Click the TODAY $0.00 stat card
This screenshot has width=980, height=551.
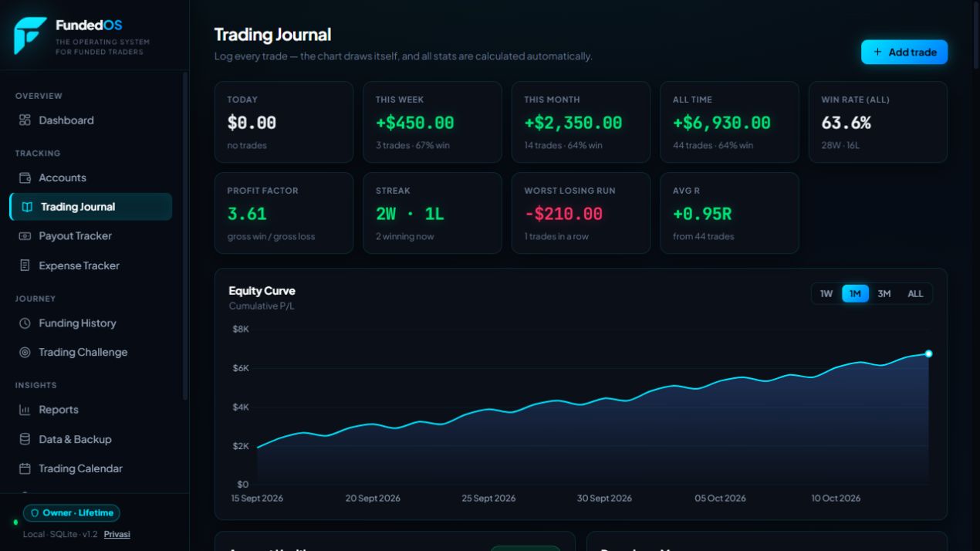pos(284,122)
